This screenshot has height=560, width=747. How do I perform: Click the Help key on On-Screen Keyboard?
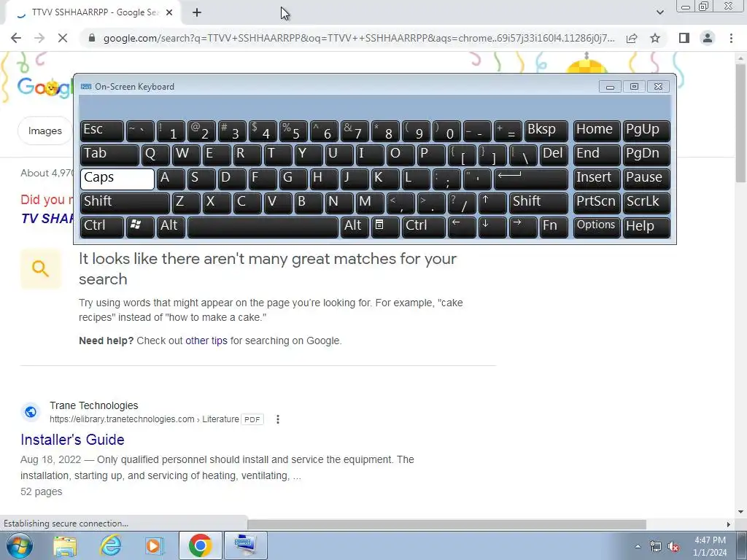click(646, 227)
